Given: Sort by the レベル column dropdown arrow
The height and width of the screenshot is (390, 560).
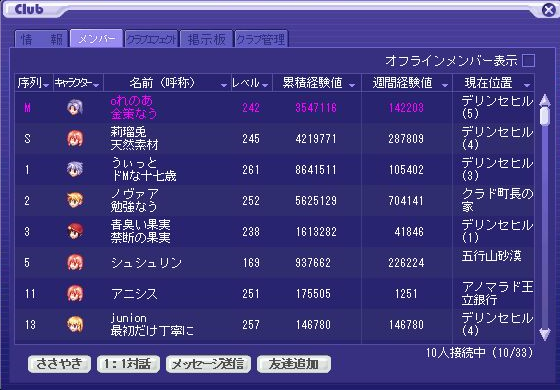Looking at the screenshot, I should pos(265,85).
